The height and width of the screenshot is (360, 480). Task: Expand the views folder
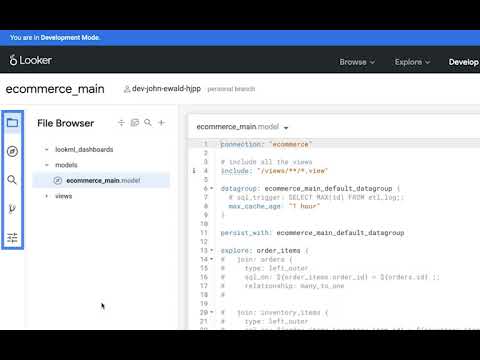pos(47,196)
